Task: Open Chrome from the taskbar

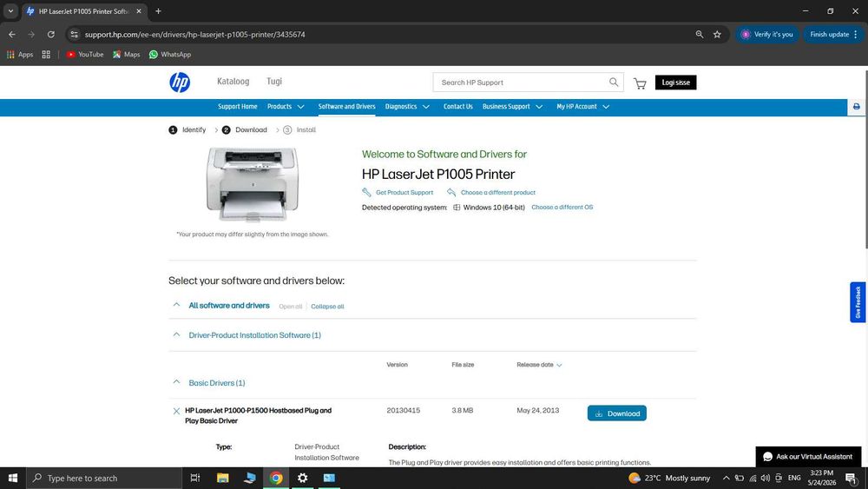Action: point(276,478)
